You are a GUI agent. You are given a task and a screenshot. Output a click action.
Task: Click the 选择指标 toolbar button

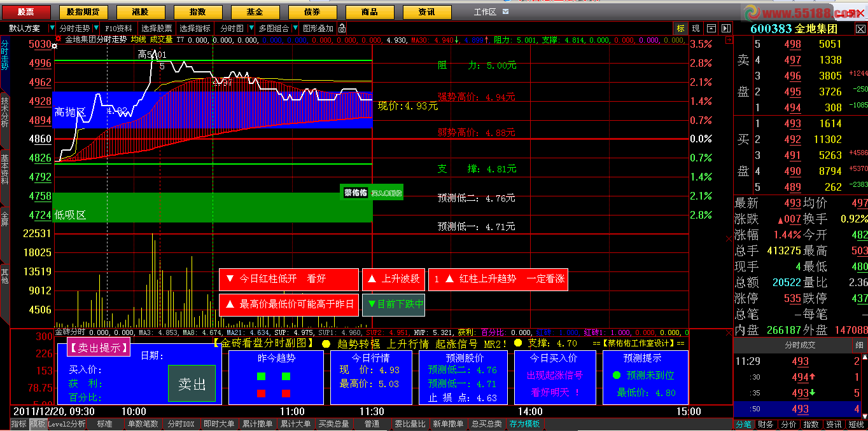[195, 29]
